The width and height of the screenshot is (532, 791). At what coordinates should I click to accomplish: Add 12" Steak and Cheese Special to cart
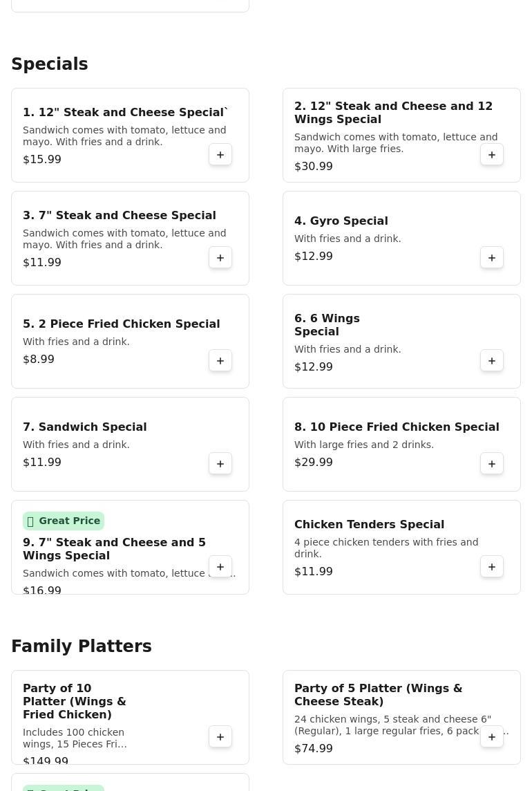pyautogui.click(x=220, y=155)
